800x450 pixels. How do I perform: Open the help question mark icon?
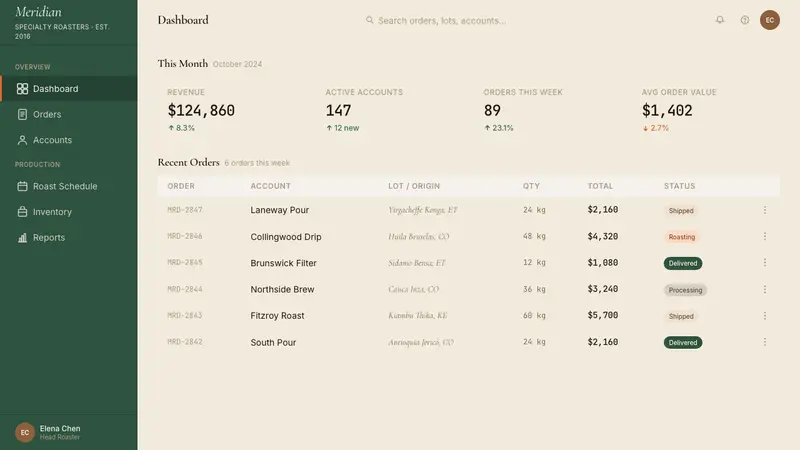coord(745,20)
